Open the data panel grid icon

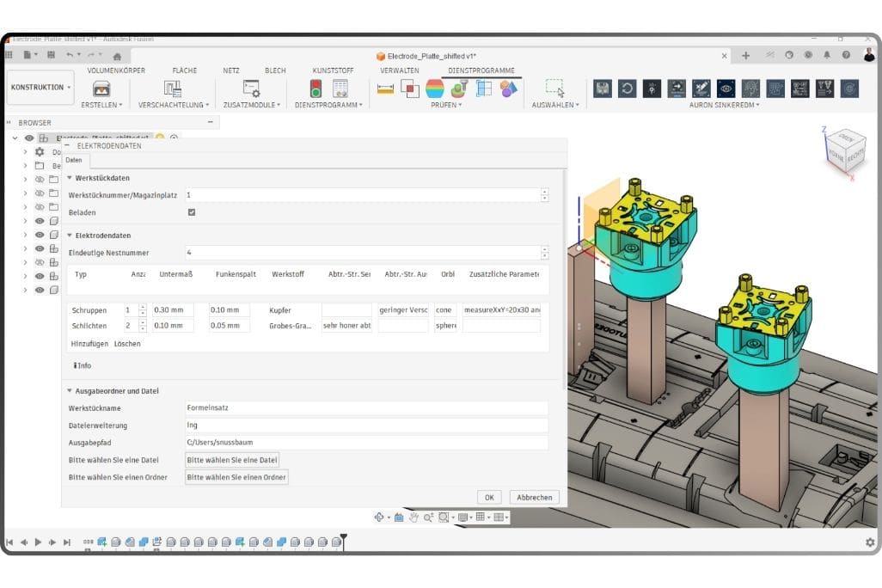click(x=9, y=55)
